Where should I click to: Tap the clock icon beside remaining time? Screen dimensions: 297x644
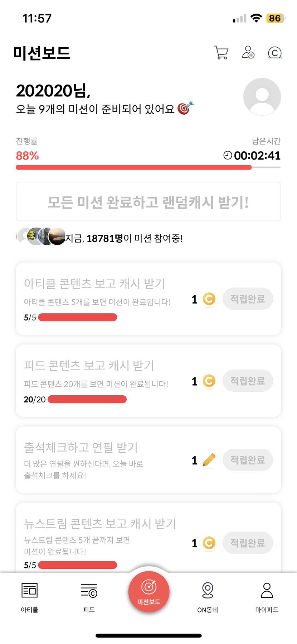point(228,155)
